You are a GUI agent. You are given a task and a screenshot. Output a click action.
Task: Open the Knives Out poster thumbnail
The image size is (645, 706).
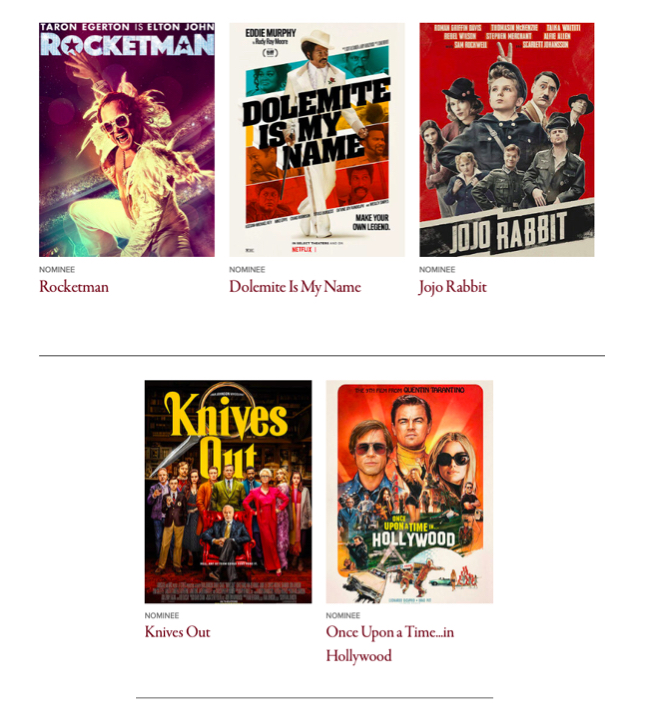(x=228, y=492)
